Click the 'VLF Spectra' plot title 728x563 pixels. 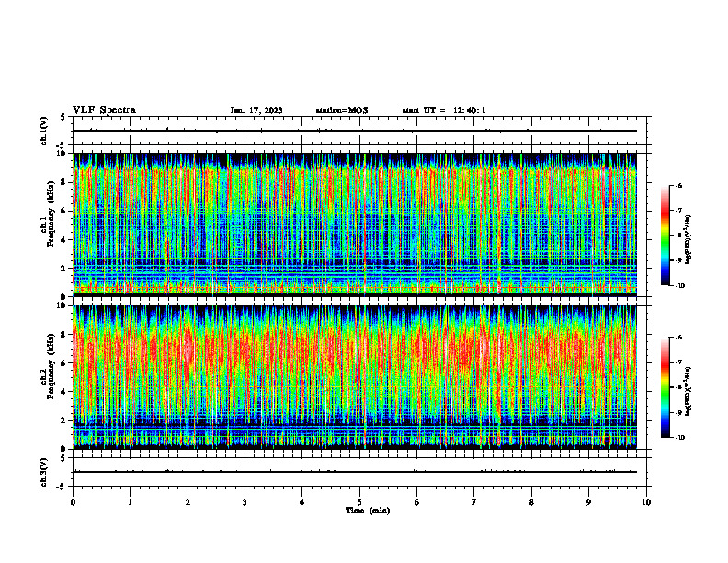(104, 110)
